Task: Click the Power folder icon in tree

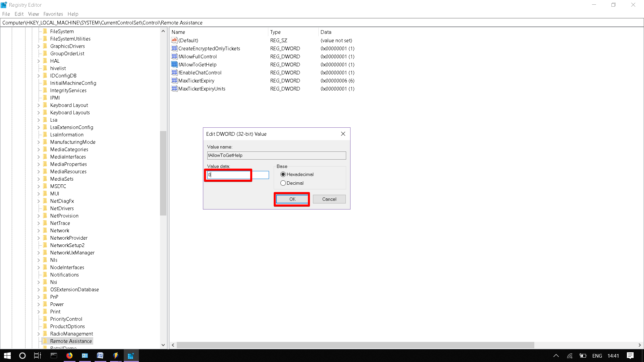Action: tap(45, 304)
